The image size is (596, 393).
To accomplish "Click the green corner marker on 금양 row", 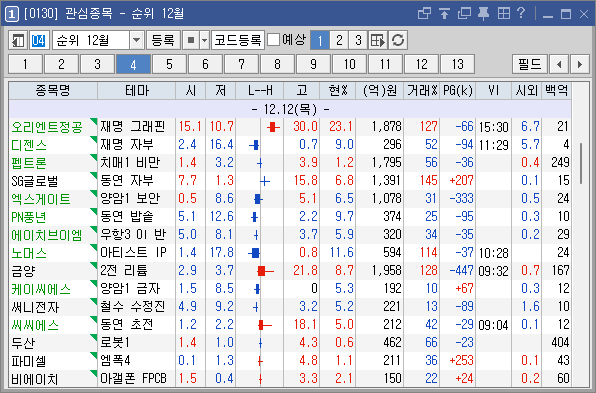I will tap(94, 266).
